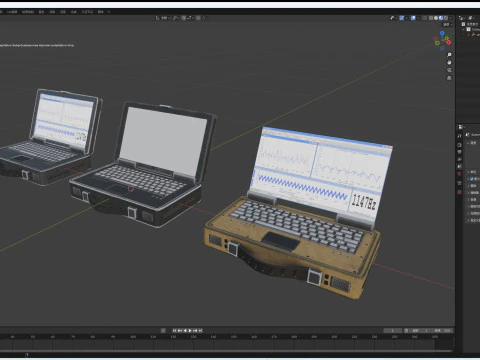Jump to the previous keyframe
The image size is (480, 360).
coord(179,330)
